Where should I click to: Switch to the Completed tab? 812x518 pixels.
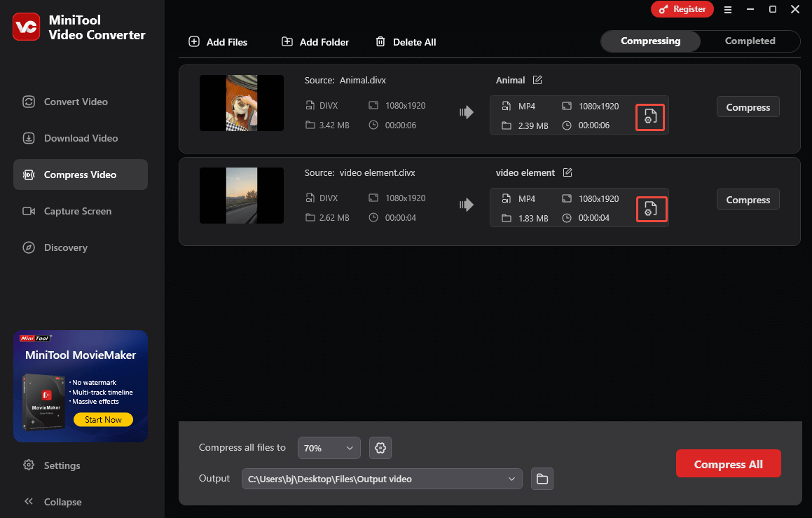[750, 41]
